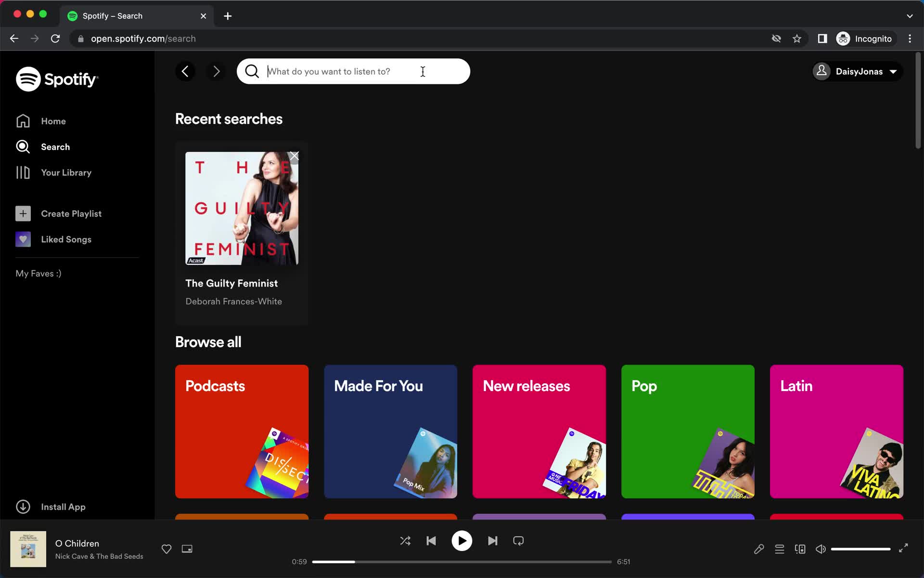Open the My Faves :) playlist
Screen dimensions: 924x578
pos(38,274)
